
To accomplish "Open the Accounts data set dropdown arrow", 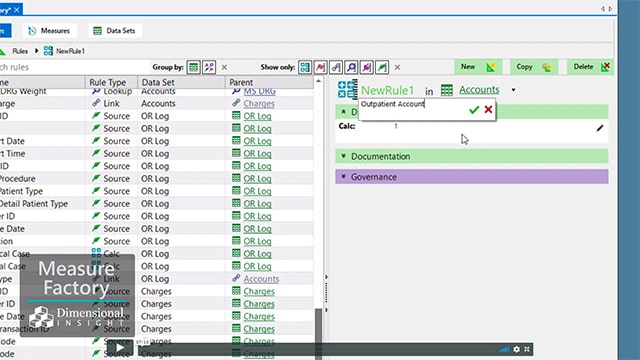I will (513, 90).
